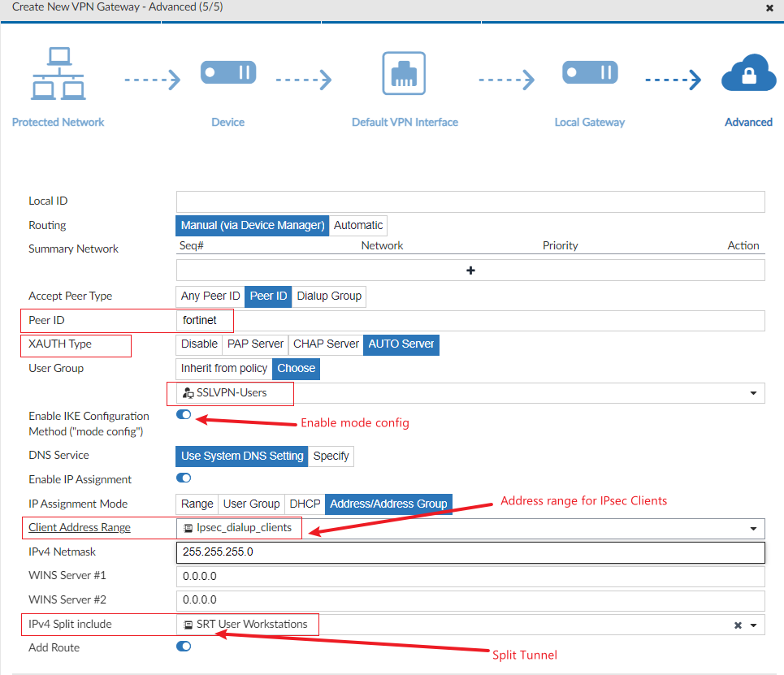Viewport: 784px width, 675px height.
Task: Click the Client Address Range label
Action: tap(80, 527)
